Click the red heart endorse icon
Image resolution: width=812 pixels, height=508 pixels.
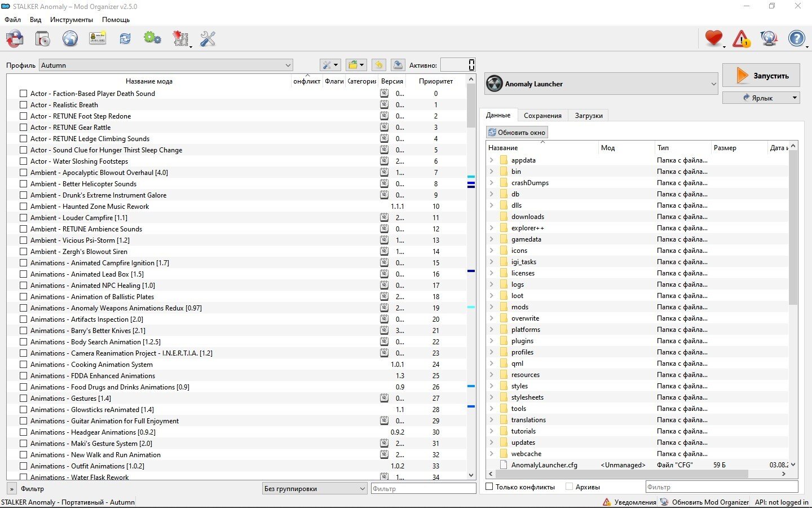pyautogui.click(x=714, y=38)
